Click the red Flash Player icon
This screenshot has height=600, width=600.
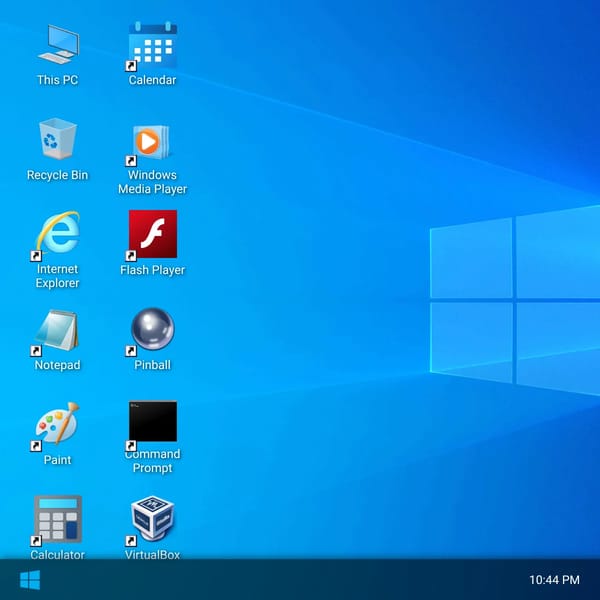click(x=153, y=234)
